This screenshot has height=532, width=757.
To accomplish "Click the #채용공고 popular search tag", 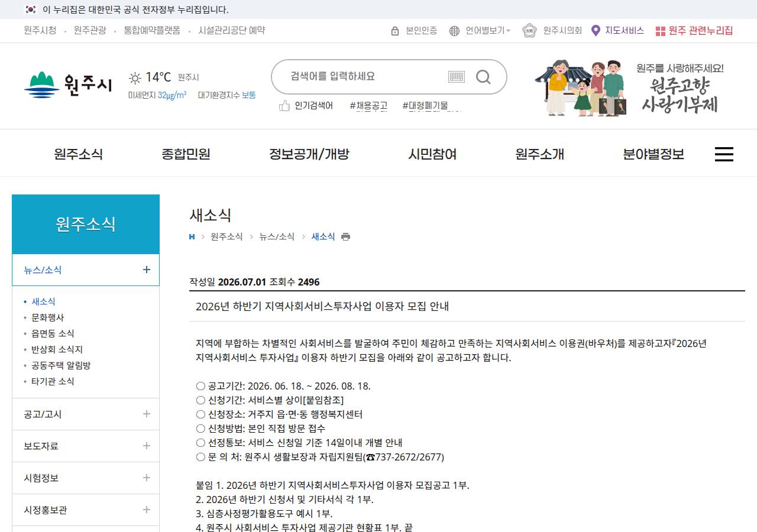I will [x=368, y=106].
